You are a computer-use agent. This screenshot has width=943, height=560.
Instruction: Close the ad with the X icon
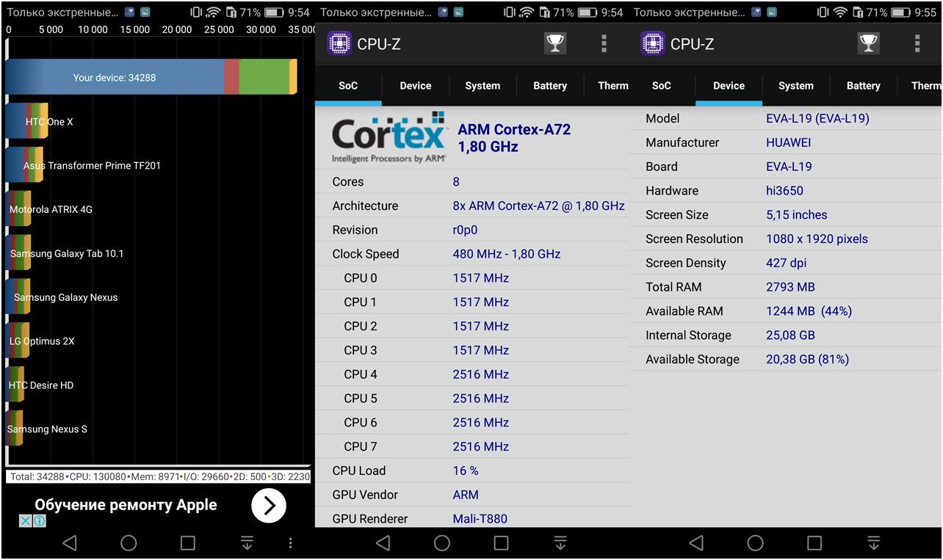pos(25,520)
